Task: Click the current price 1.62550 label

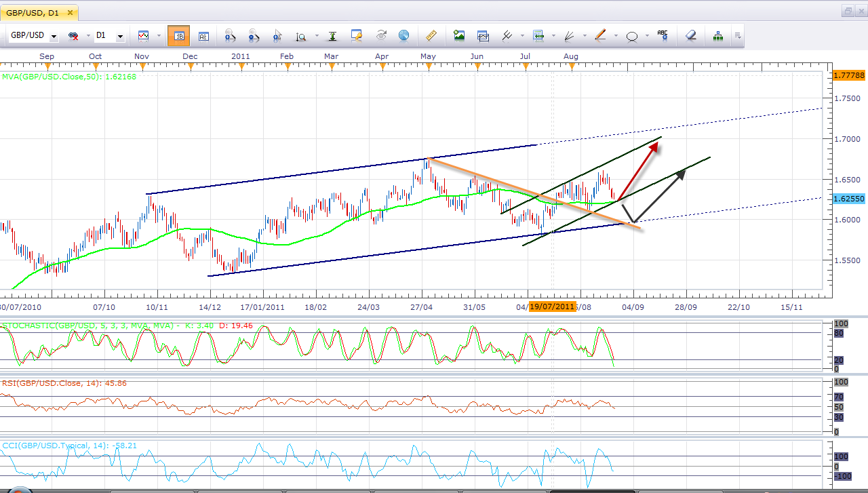Action: tap(850, 199)
